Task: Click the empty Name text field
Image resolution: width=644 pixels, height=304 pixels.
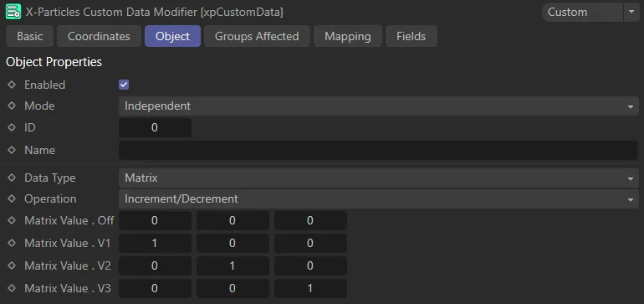Action: [379, 150]
